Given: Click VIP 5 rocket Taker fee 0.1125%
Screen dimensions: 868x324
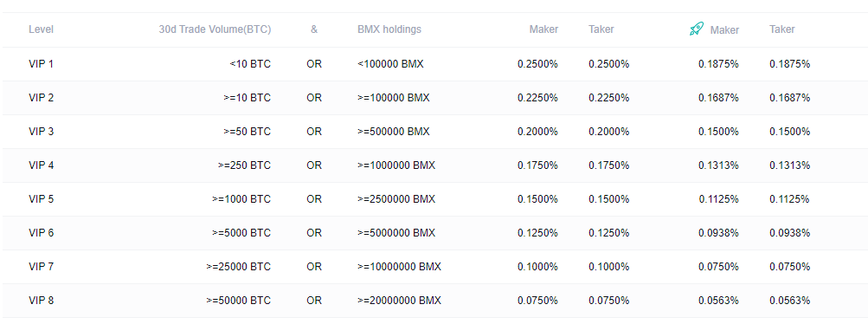Looking at the screenshot, I should [790, 199].
